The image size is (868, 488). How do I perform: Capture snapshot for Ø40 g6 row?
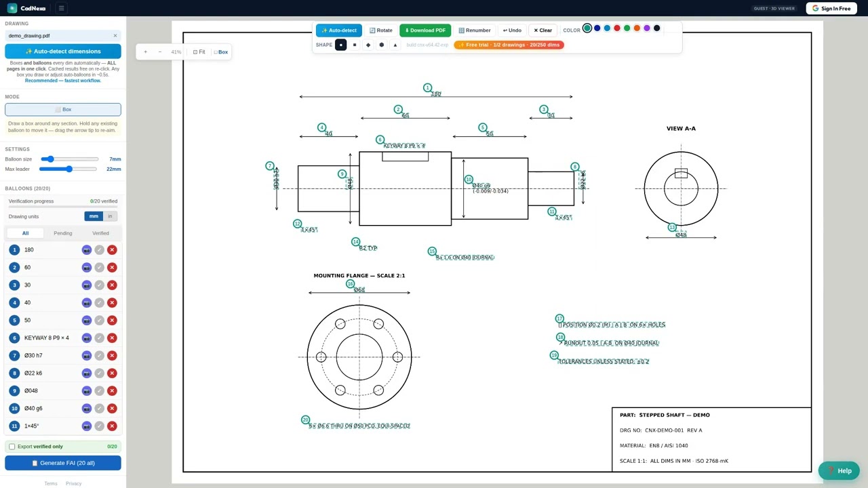[87, 409]
